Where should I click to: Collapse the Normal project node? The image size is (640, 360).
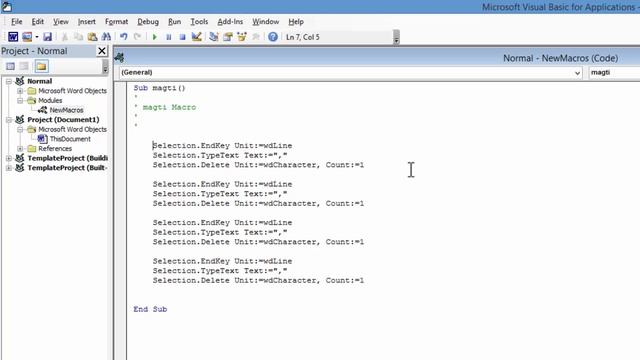[x=9, y=81]
